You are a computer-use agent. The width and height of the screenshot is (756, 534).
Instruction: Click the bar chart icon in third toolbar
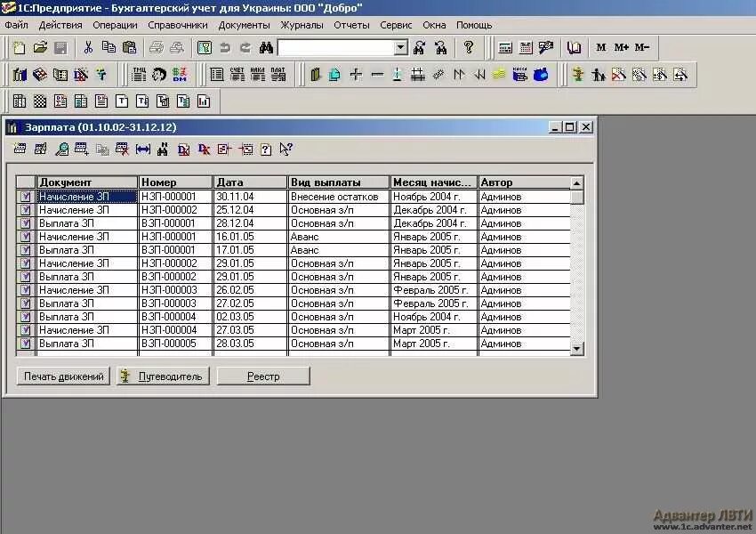pyautogui.click(x=204, y=101)
